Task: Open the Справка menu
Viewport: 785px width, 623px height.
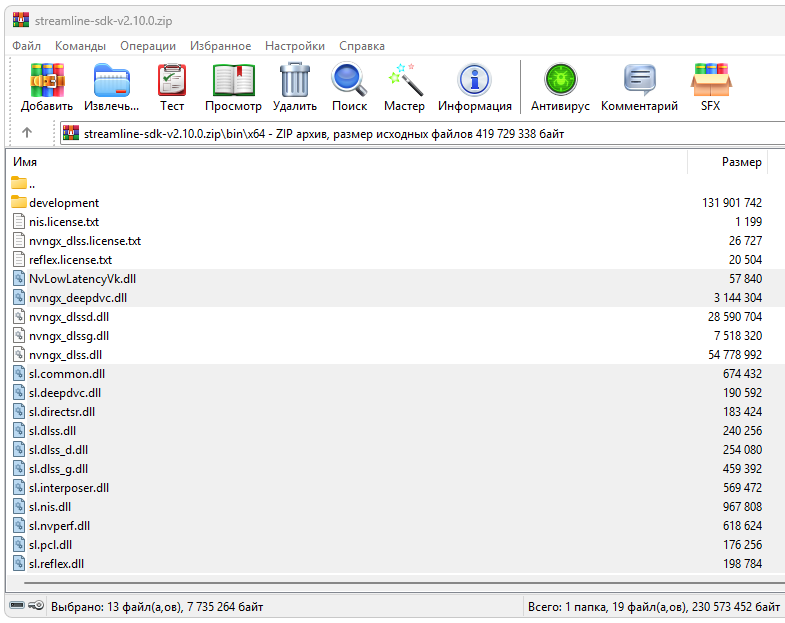Action: pyautogui.click(x=362, y=46)
